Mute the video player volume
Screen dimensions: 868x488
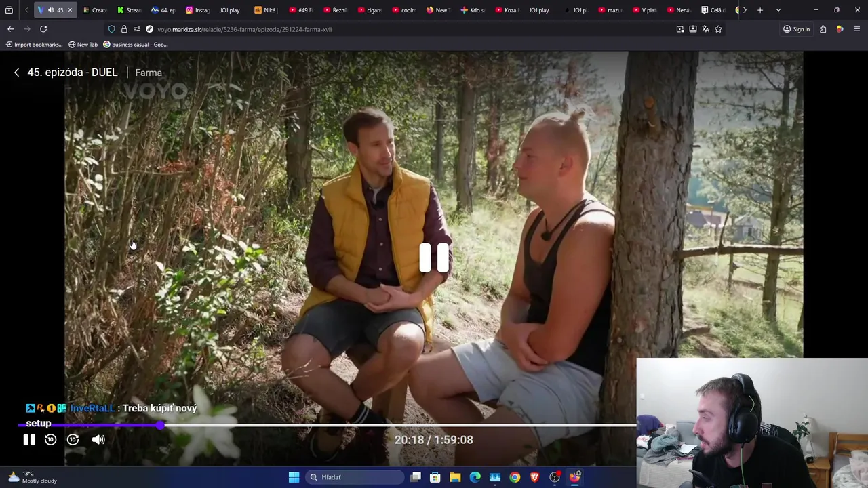tap(98, 440)
